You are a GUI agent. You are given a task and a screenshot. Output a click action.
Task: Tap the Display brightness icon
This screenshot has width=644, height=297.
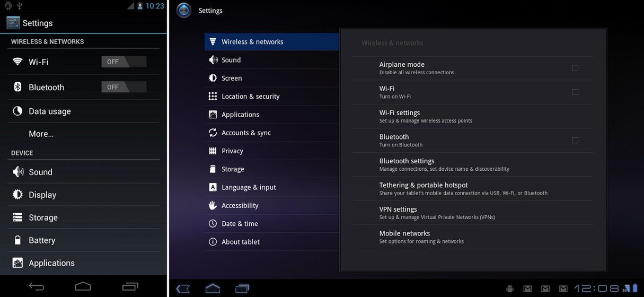[x=17, y=195]
